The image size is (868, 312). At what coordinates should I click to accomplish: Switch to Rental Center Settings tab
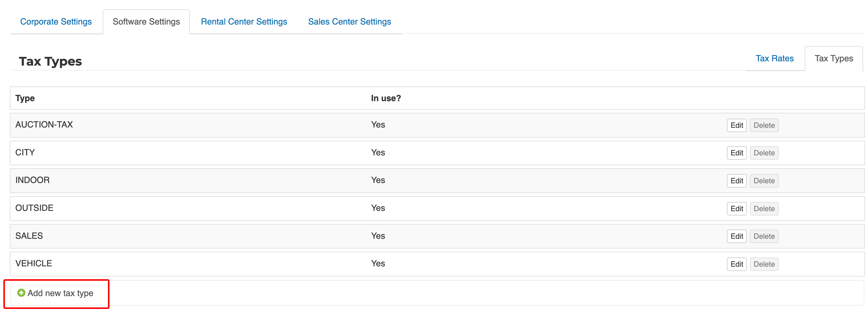pos(244,21)
